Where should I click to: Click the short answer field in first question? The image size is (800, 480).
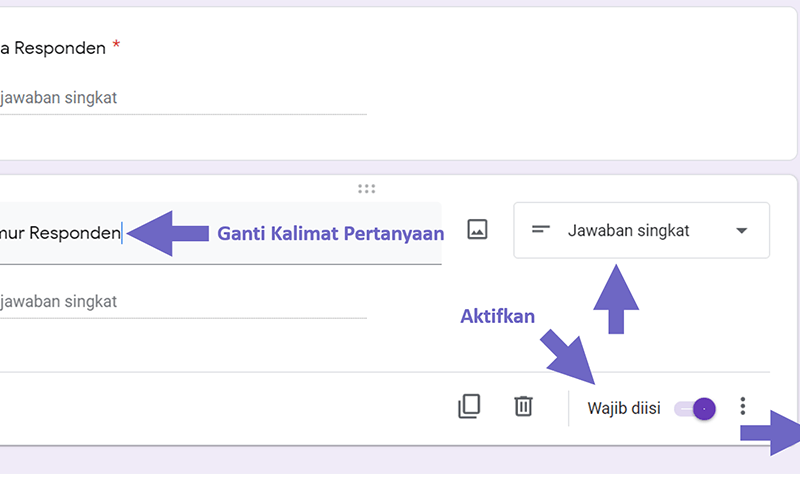pos(183,98)
